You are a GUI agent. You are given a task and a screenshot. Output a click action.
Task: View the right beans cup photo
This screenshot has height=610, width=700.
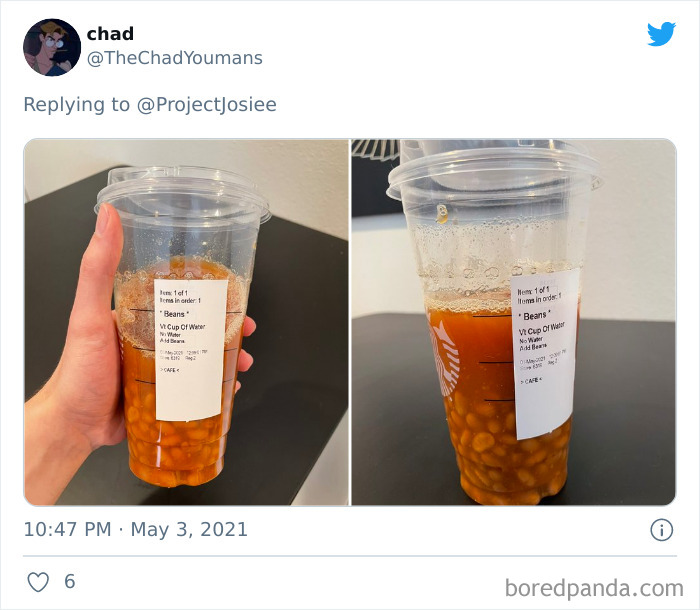tap(514, 322)
